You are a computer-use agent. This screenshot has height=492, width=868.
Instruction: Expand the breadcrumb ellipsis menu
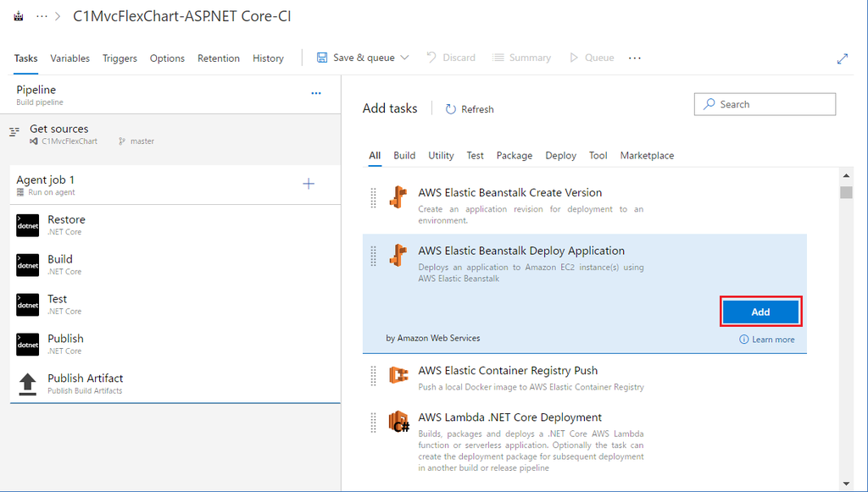[x=42, y=17]
